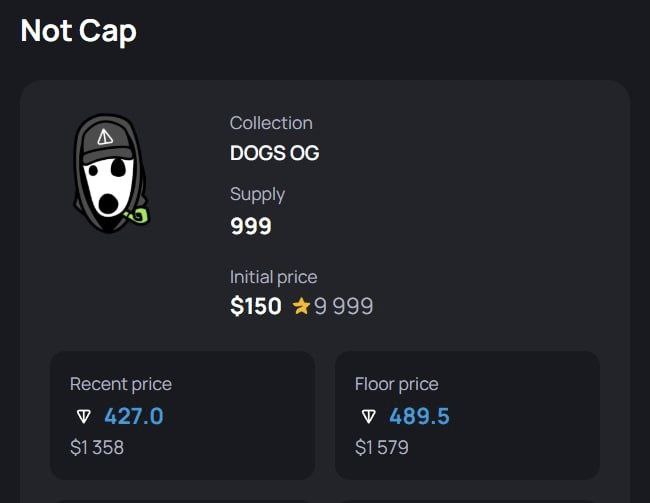This screenshot has width=650, height=503.
Task: Click the Initial price label
Action: coord(274,277)
